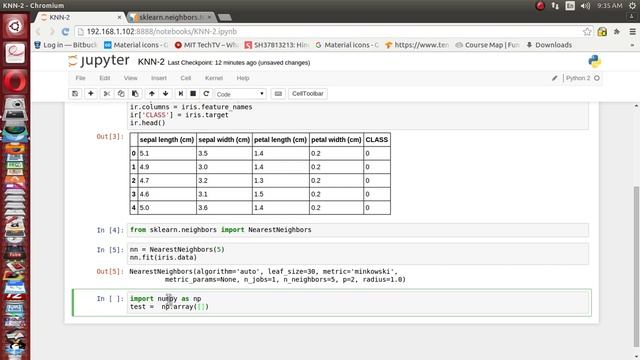640x360 pixels.
Task: Click the import numpy code cell
Action: (358, 302)
